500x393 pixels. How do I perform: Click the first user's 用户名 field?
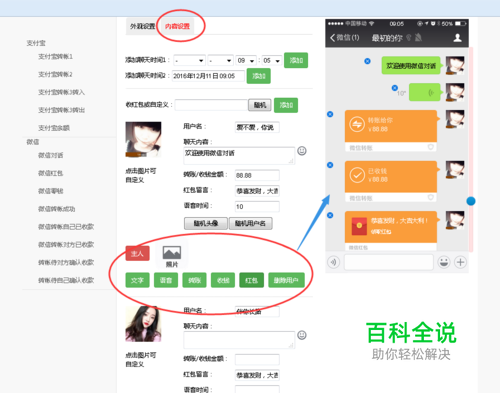click(257, 127)
